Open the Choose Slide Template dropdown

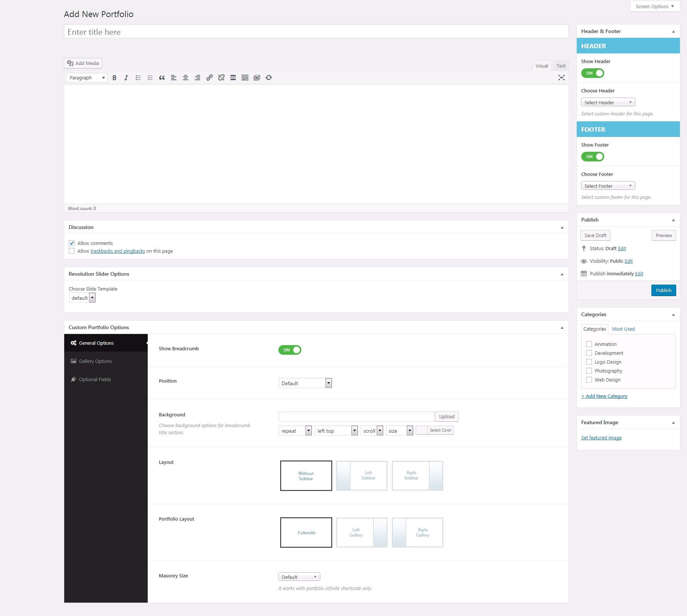tap(82, 298)
